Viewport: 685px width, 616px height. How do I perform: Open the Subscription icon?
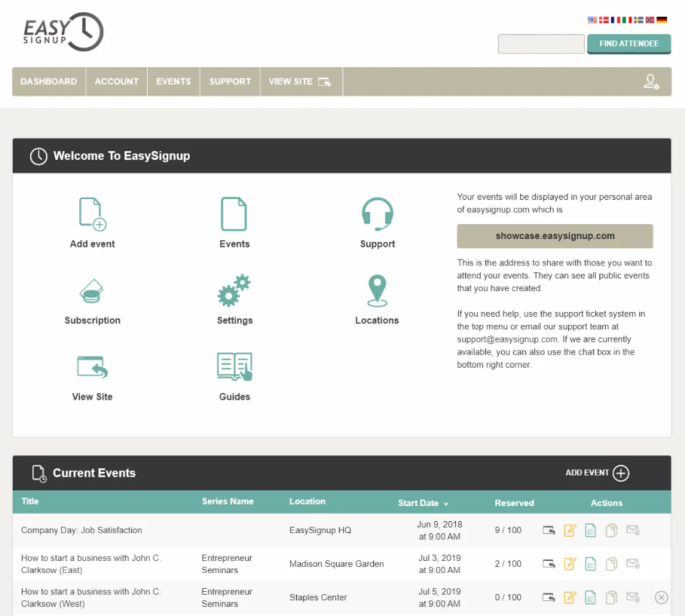pos(91,291)
